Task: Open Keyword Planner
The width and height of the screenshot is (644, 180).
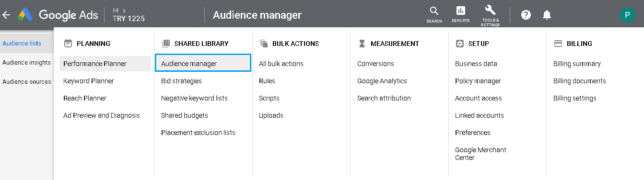Action: 89,81
